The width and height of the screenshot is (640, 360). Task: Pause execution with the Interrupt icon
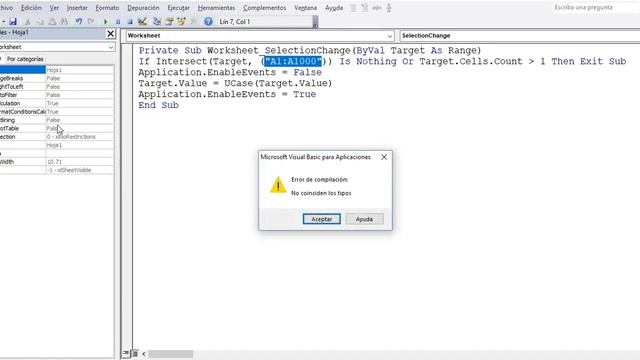coord(118,22)
